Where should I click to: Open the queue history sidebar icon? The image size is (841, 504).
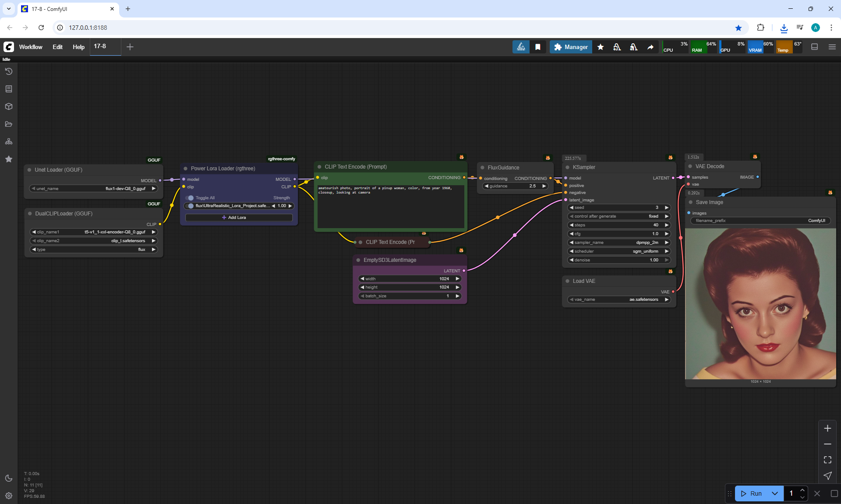coord(9,71)
